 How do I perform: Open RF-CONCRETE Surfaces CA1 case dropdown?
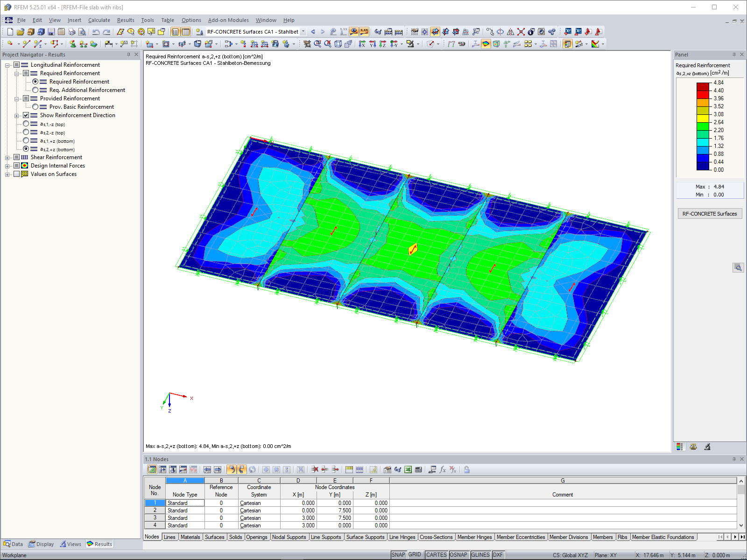point(303,32)
